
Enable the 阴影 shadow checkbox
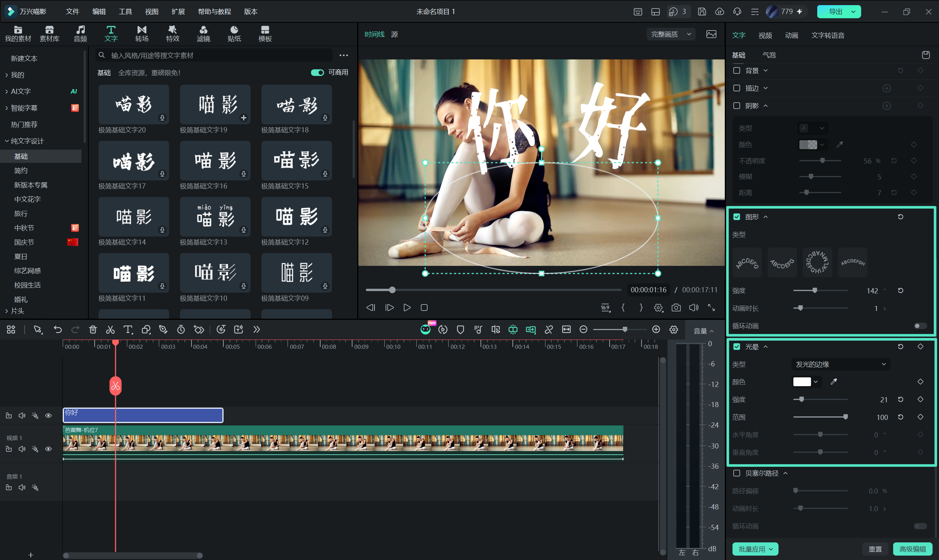point(736,106)
